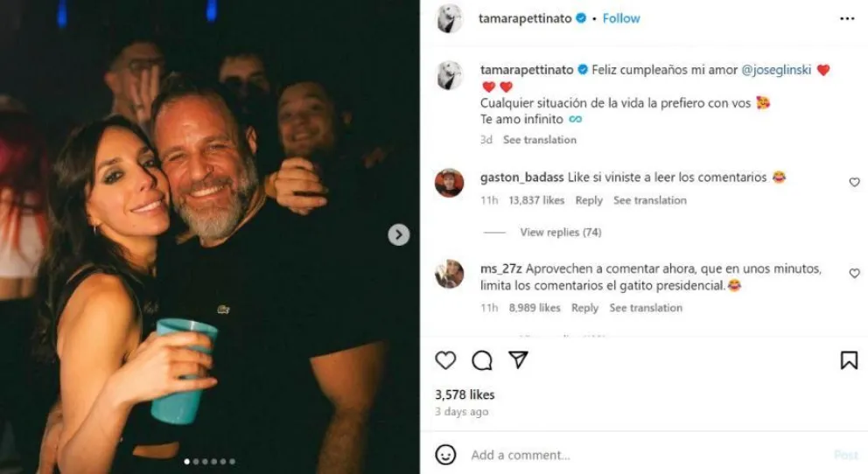Select second carousel dot indicator

pos(196,461)
